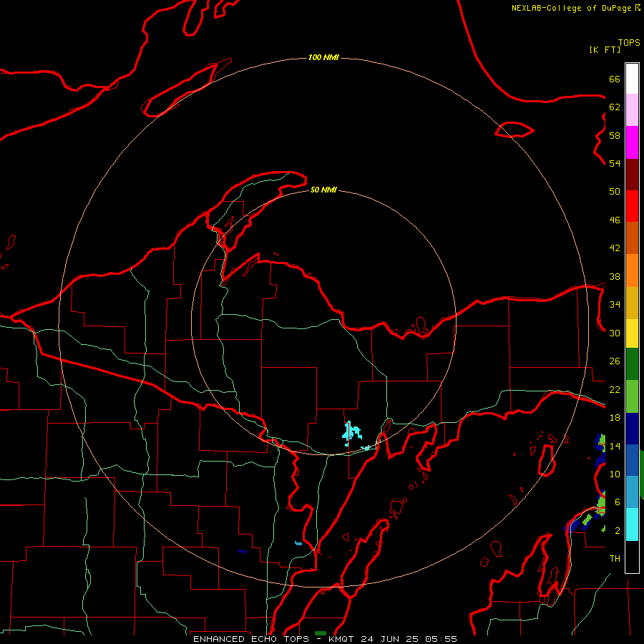
Task: Click the gold legend swatch
Action: click(x=632, y=303)
